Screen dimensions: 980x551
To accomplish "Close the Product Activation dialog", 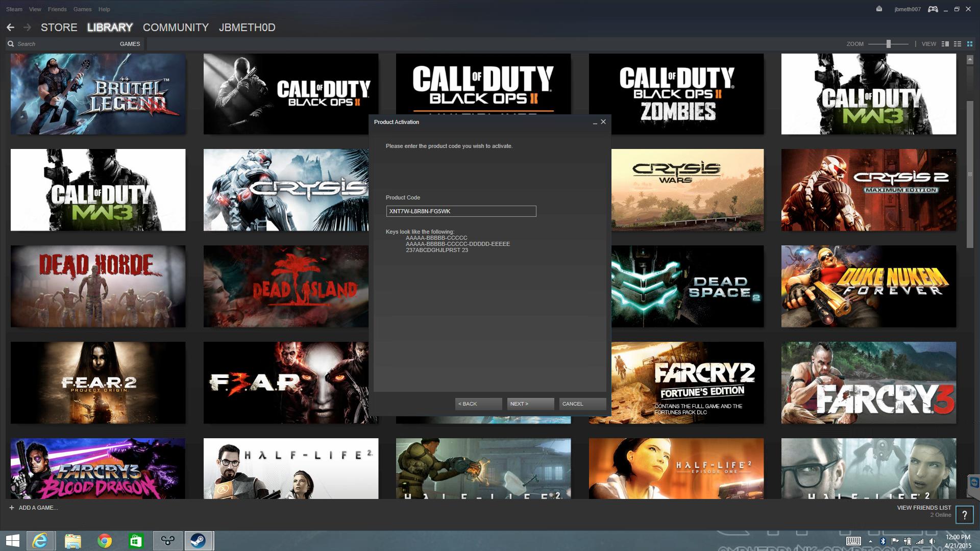I will 603,122.
